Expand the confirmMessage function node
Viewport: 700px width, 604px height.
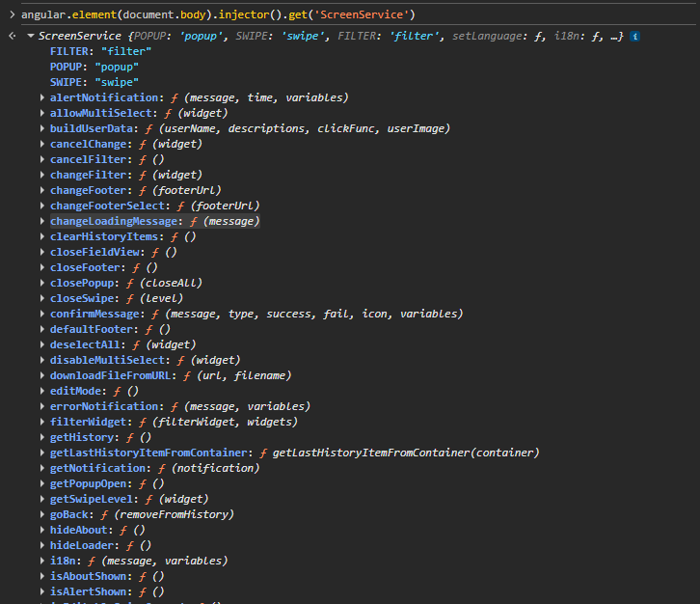42,314
